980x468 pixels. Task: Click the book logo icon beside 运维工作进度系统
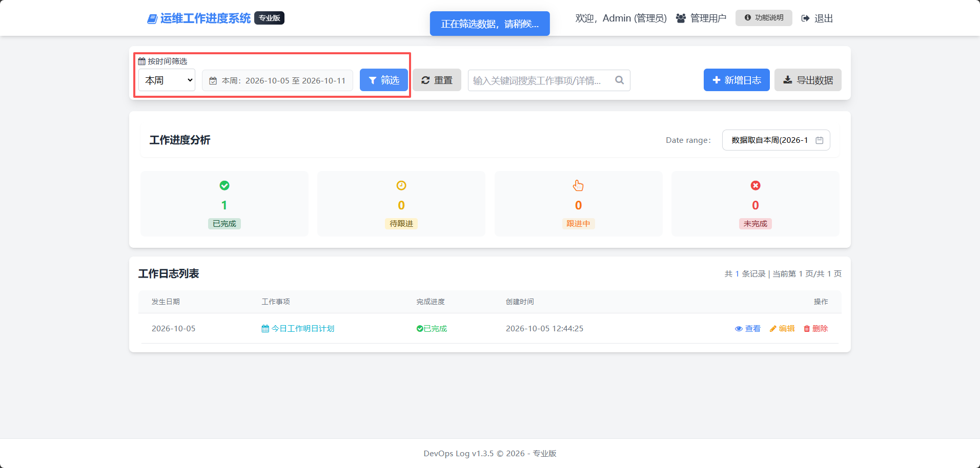(152, 19)
